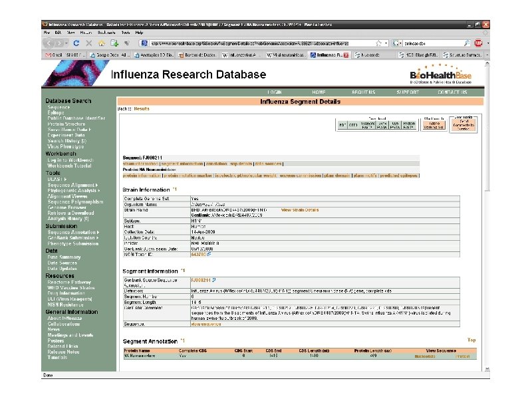Viewport: 532px width, 399px height.
Task: Open the History menu in the menu bar
Action: (86, 33)
